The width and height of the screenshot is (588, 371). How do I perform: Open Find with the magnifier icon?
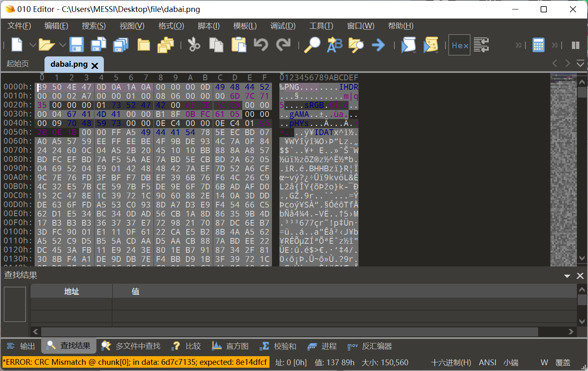click(x=312, y=44)
